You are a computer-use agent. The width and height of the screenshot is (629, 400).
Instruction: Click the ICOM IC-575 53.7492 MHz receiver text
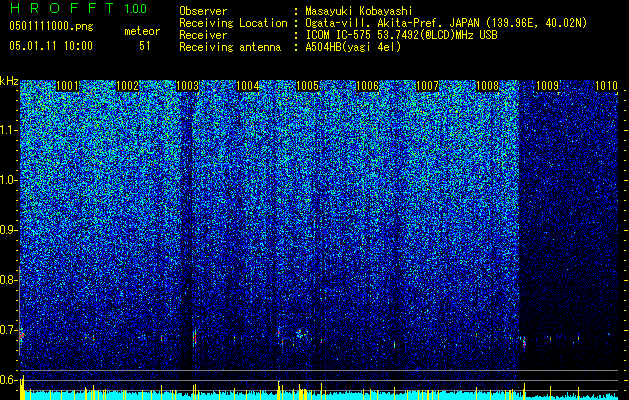pyautogui.click(x=401, y=35)
